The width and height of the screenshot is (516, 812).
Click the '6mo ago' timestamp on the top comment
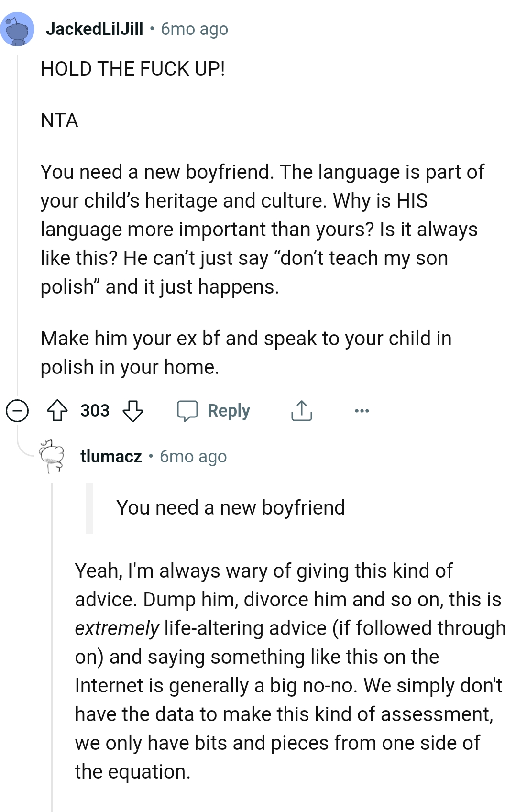(194, 29)
